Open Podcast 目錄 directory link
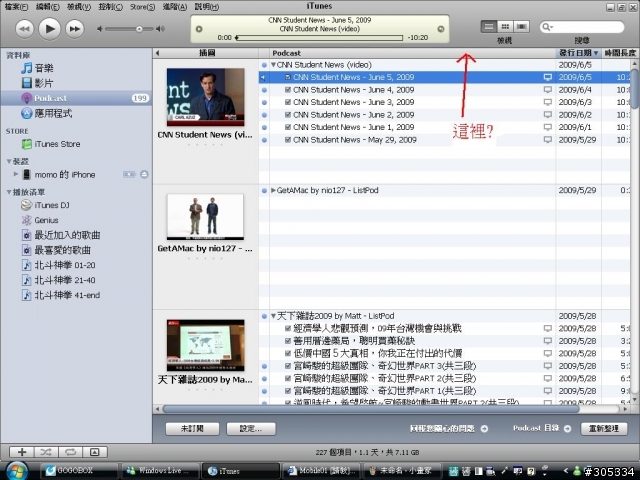Viewport: 640px width, 480px height. coord(542,428)
